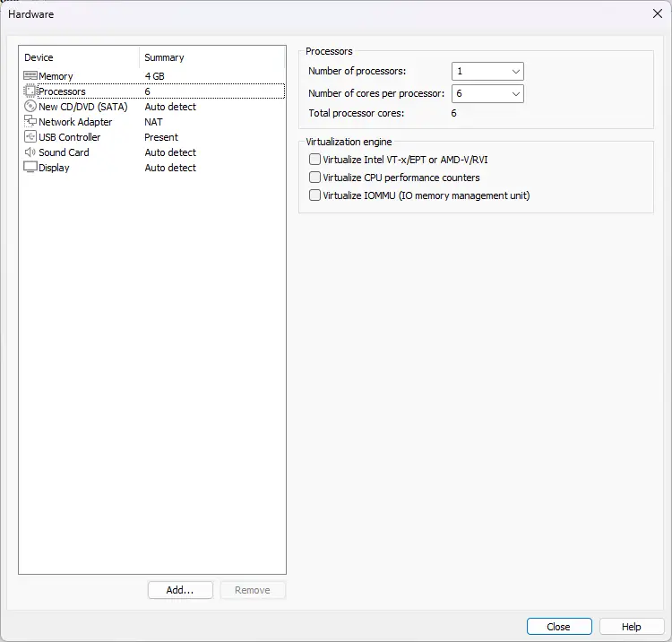Select USB Controller device
This screenshot has height=642, width=672.
pyautogui.click(x=69, y=137)
